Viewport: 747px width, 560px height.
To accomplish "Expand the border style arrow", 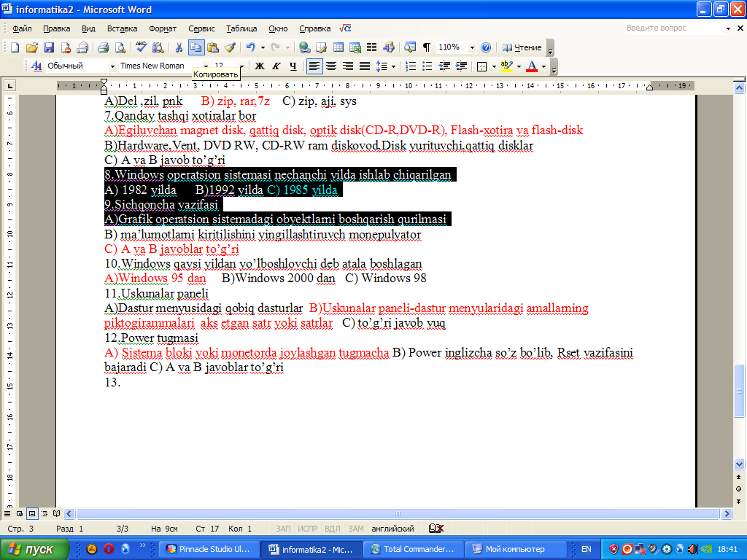I will (494, 66).
